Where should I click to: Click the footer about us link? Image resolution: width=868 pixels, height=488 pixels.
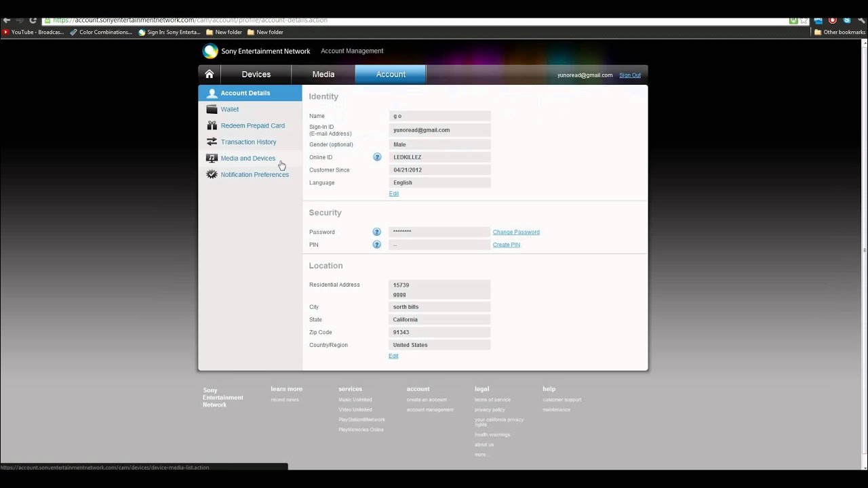click(x=484, y=445)
